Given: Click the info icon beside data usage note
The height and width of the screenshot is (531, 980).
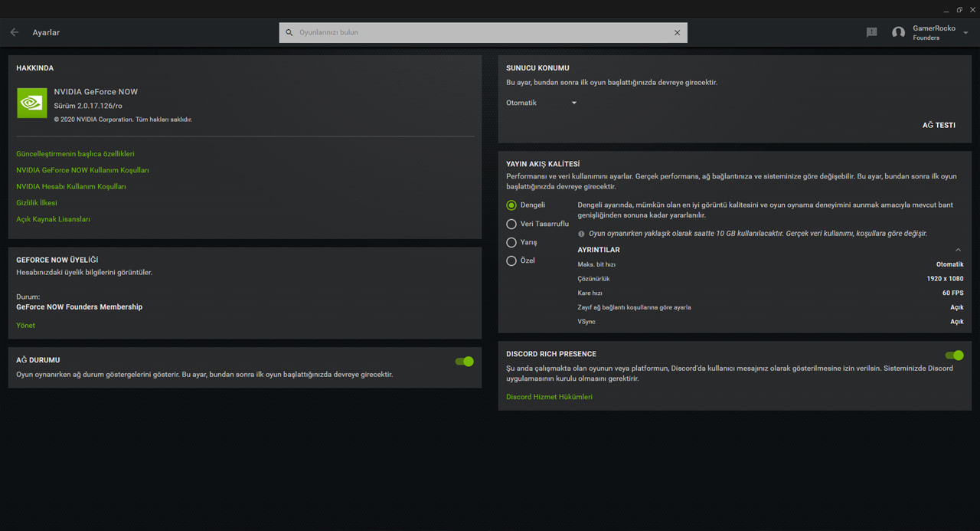Looking at the screenshot, I should click(x=582, y=234).
